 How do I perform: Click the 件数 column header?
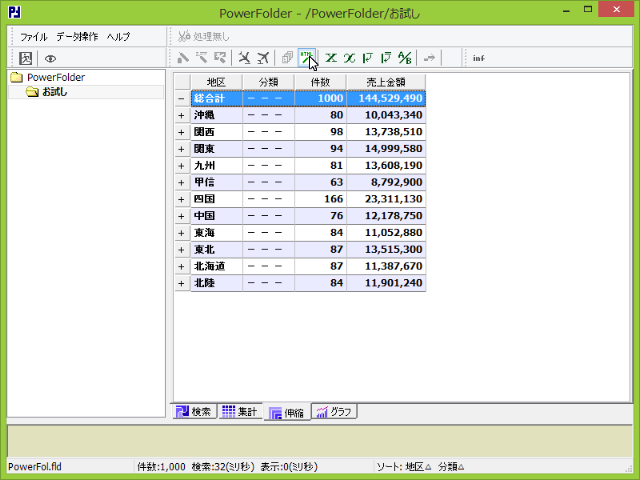(320, 82)
